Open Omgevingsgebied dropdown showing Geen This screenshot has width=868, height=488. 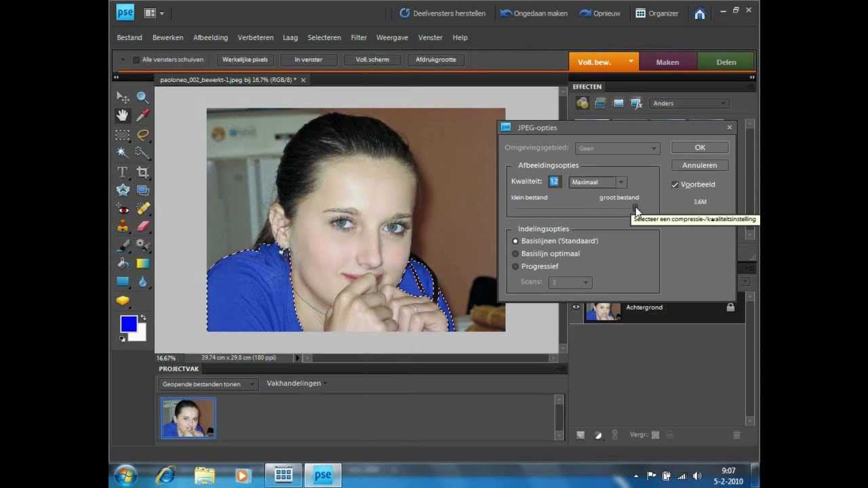pyautogui.click(x=617, y=148)
